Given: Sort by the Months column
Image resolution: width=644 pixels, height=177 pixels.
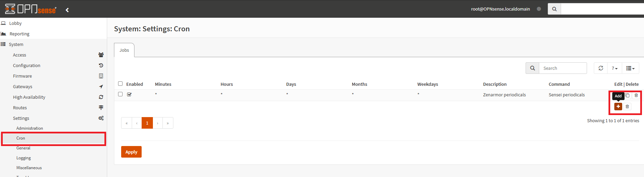Looking at the screenshot, I should click(359, 84).
